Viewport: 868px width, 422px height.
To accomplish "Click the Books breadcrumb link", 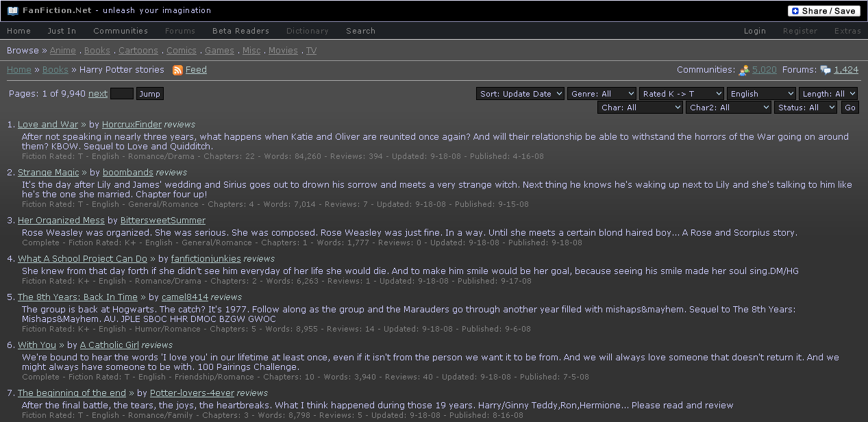I will pos(55,70).
